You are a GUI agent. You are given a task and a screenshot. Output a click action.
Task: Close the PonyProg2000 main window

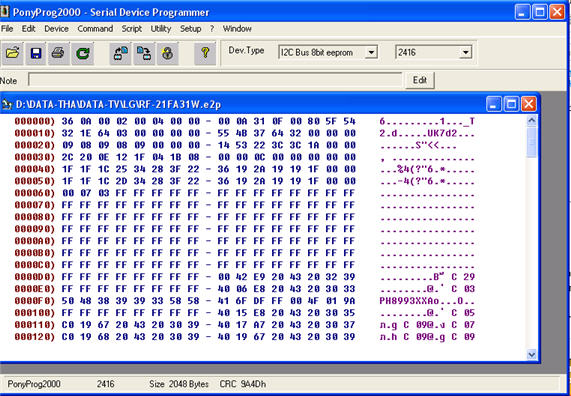pyautogui.click(x=557, y=12)
